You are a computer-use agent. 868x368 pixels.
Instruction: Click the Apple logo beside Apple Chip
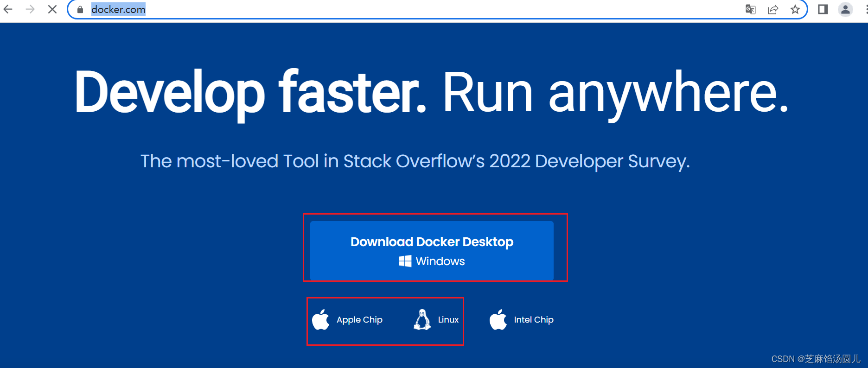tap(320, 320)
